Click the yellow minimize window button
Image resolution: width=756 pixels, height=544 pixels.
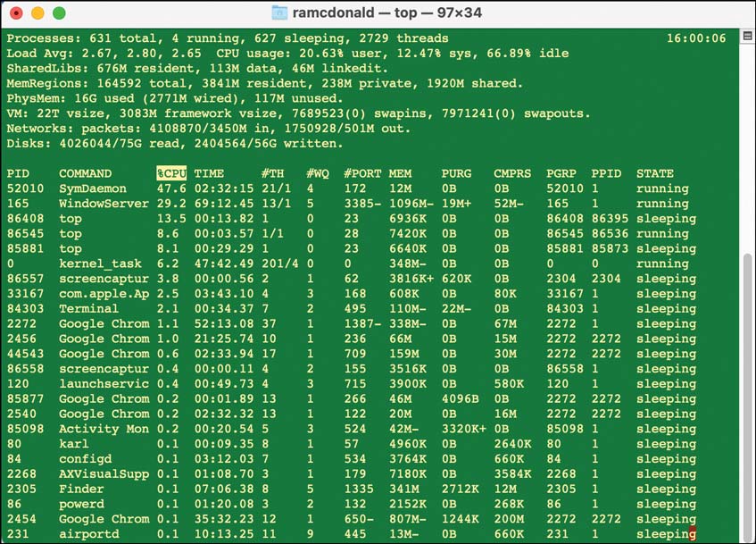pos(37,13)
